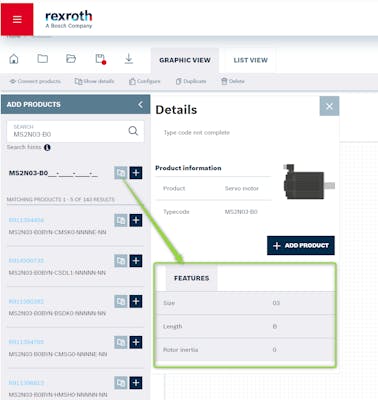
Task: Click Show details in the action bar
Action: coord(94,81)
